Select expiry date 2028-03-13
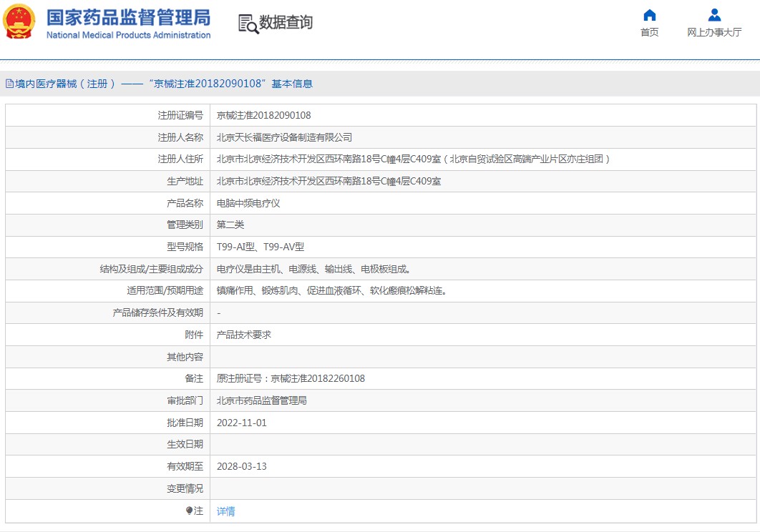 pyautogui.click(x=241, y=467)
